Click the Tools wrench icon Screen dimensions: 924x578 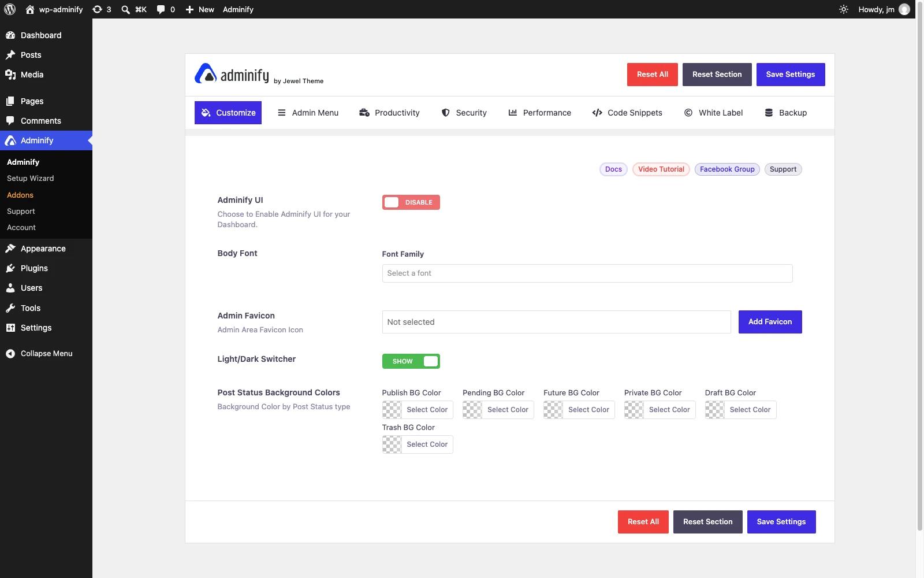[x=10, y=308]
